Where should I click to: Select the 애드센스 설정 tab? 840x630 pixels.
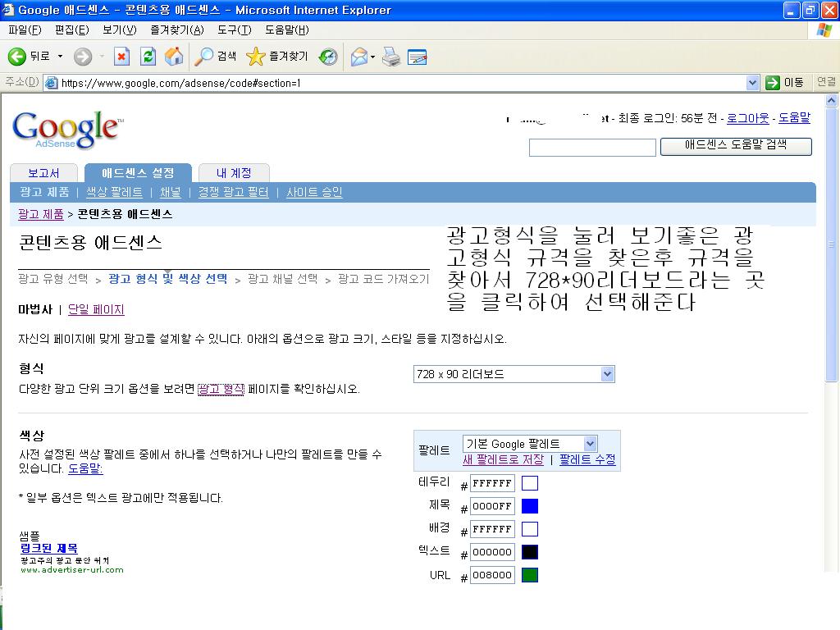tap(138, 172)
